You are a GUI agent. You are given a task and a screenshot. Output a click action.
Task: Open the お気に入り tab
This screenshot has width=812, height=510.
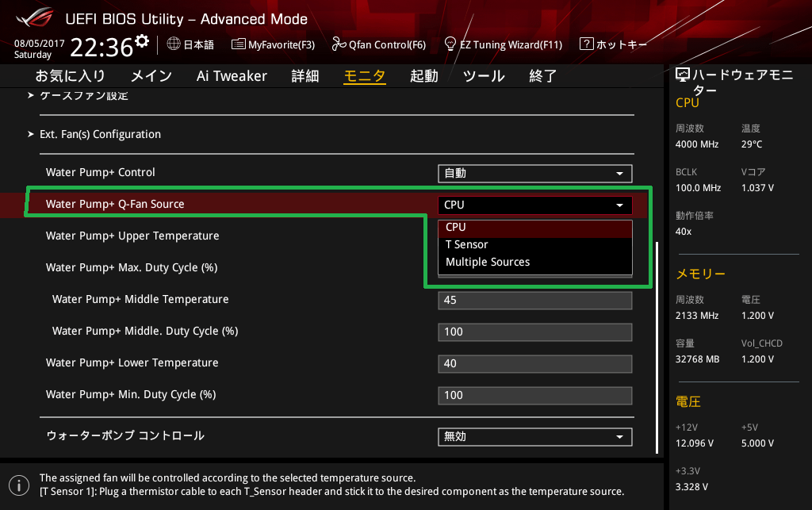(70, 76)
